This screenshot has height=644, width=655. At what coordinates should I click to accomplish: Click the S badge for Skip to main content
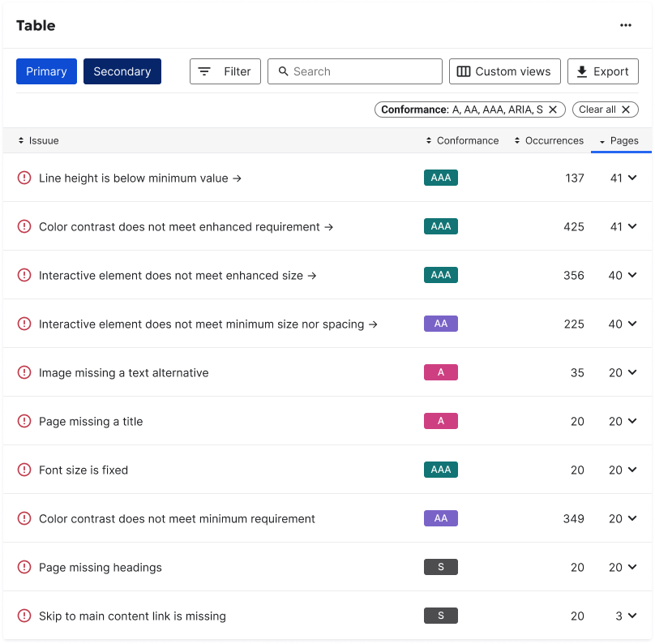[x=440, y=616]
